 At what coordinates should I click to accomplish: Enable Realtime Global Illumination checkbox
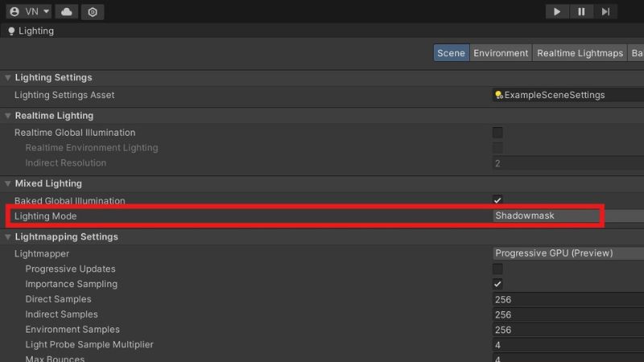click(497, 133)
